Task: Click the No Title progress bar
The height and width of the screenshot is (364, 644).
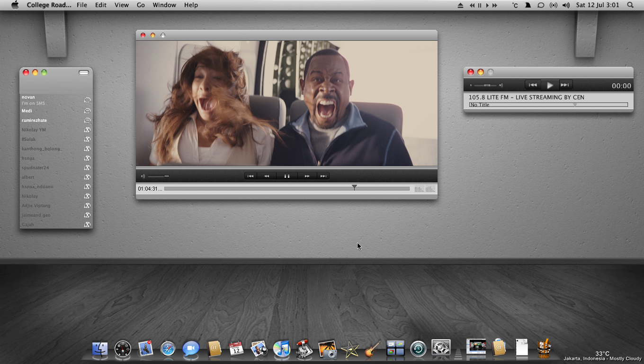Action: point(548,105)
